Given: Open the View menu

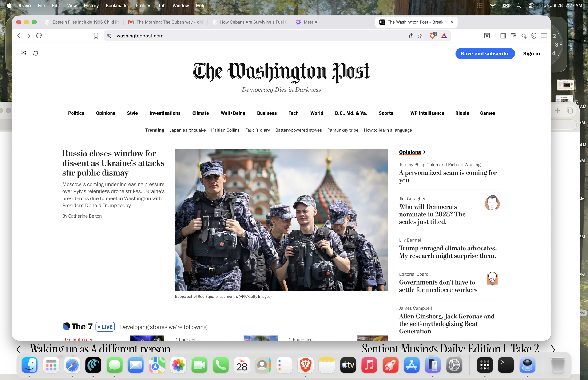Looking at the screenshot, I should pyautogui.click(x=72, y=5).
